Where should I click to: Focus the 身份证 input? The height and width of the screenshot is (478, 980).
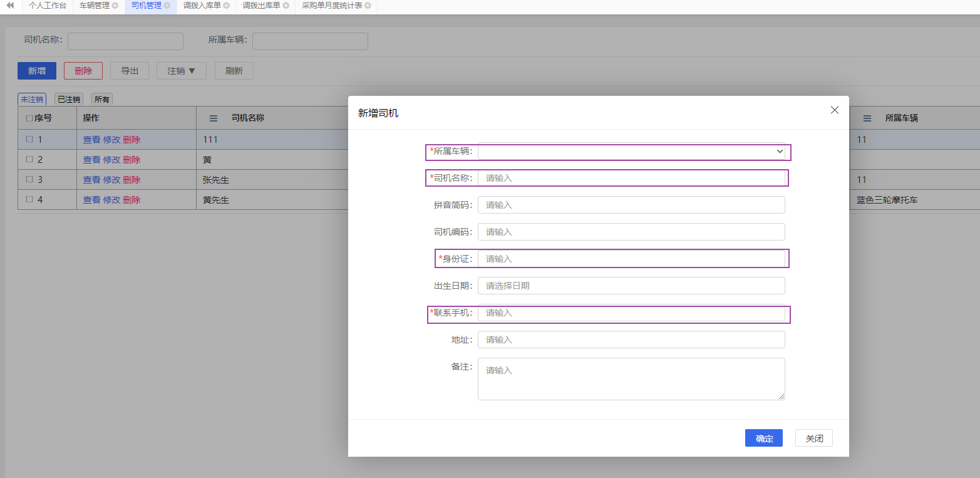tap(631, 259)
